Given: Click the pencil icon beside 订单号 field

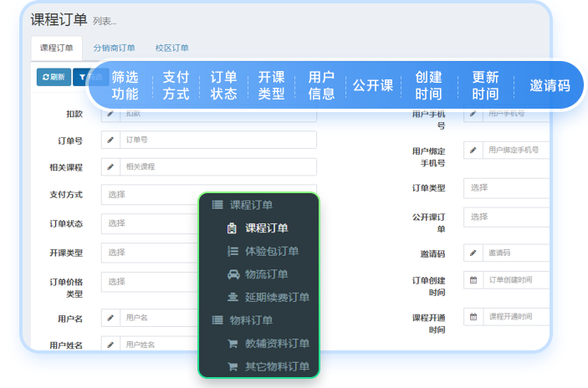Looking at the screenshot, I should (x=110, y=140).
